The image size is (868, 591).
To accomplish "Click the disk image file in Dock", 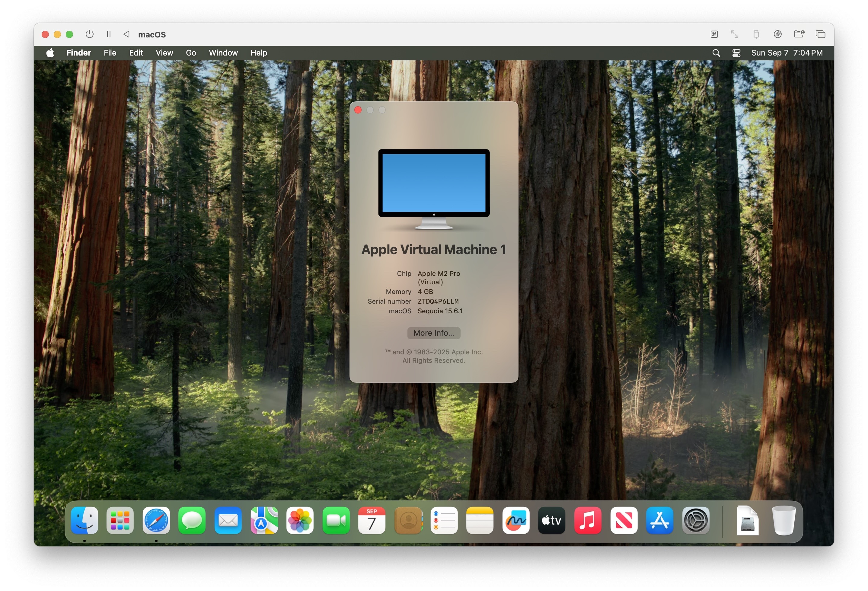I will coord(748,520).
